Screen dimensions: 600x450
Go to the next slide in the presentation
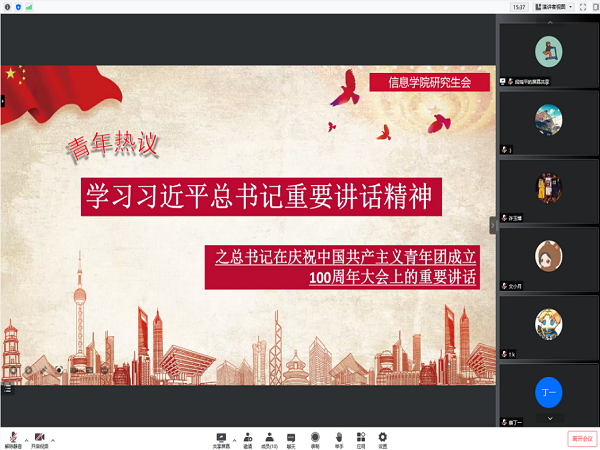click(28, 370)
